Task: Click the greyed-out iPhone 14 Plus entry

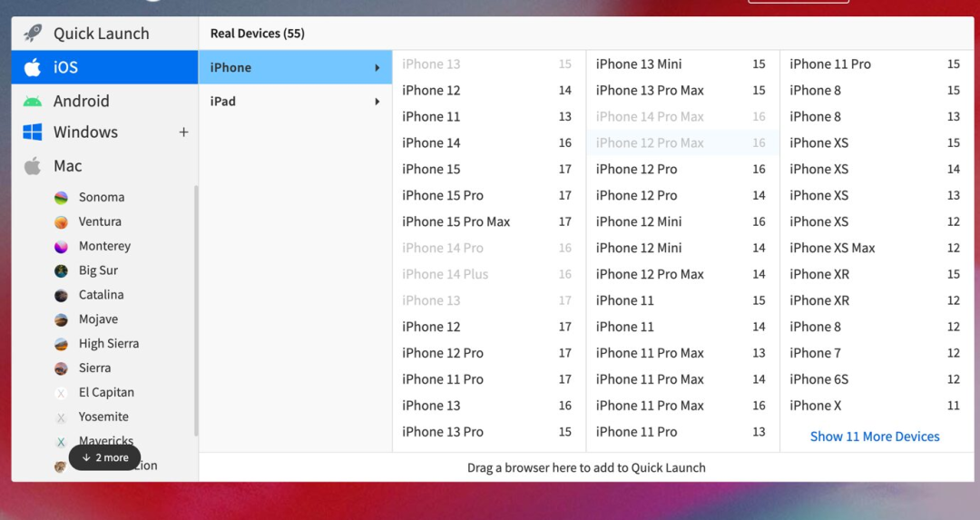Action: (488, 274)
